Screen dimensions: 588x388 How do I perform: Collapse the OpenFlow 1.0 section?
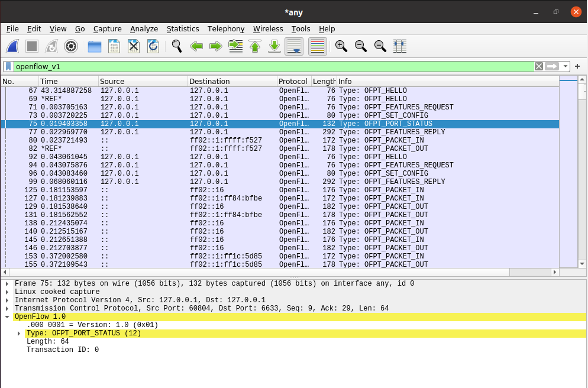coord(7,316)
